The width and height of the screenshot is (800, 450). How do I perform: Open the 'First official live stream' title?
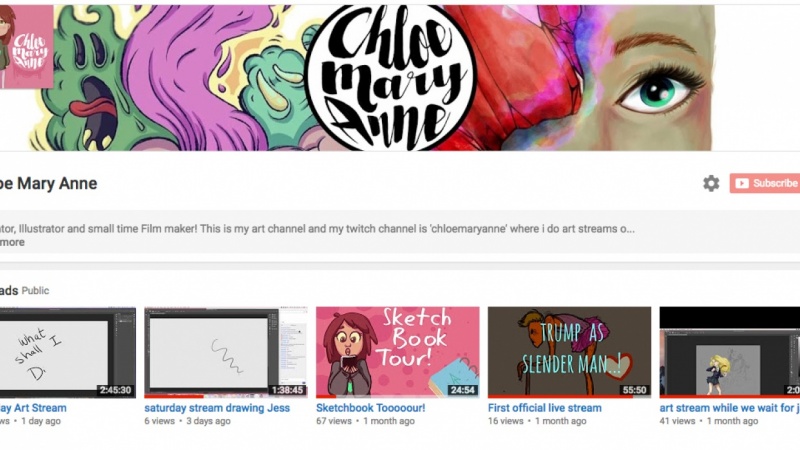coord(544,408)
